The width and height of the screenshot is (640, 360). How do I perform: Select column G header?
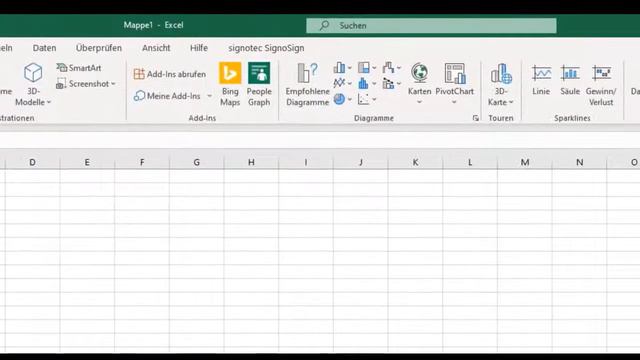pos(196,162)
